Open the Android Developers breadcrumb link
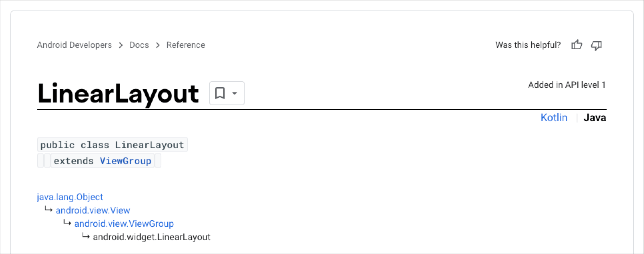The height and width of the screenshot is (254, 644). 74,45
